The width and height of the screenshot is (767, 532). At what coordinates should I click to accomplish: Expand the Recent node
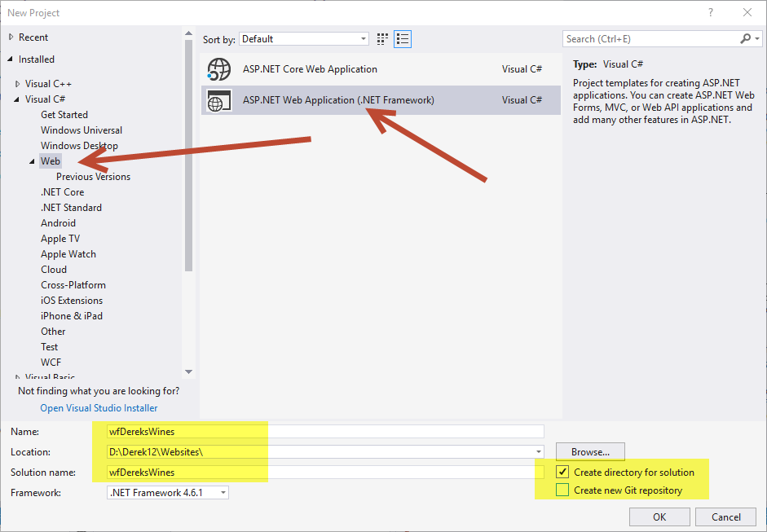(11, 37)
